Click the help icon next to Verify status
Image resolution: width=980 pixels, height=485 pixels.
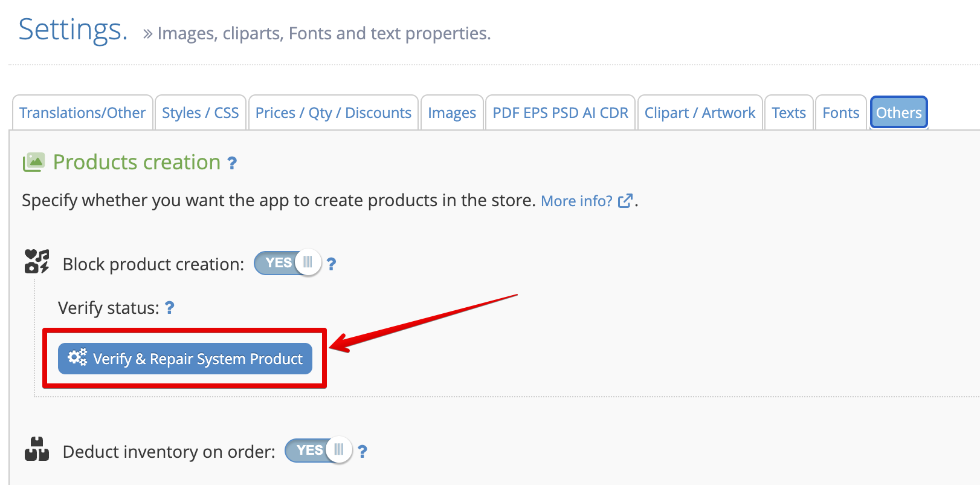170,308
